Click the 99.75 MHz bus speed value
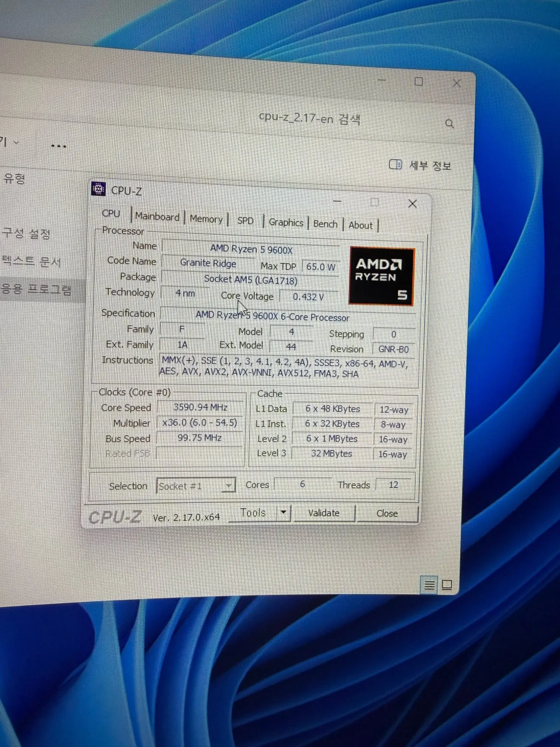This screenshot has height=747, width=560. tap(200, 437)
